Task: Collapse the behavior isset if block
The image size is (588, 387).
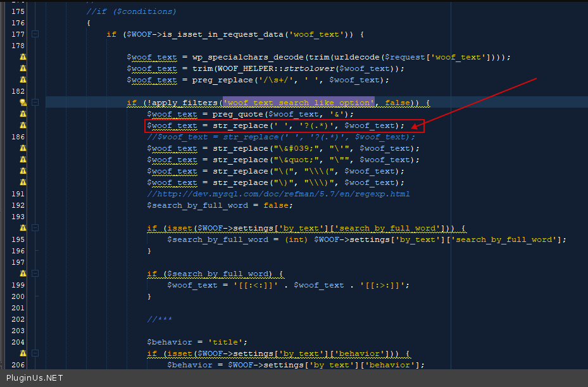Action: point(35,353)
